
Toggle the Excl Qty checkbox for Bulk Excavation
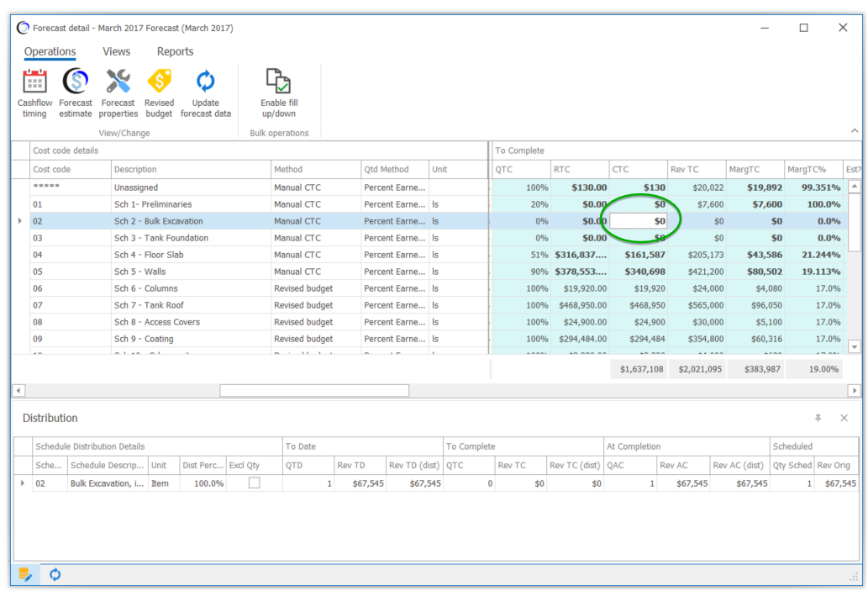point(254,483)
